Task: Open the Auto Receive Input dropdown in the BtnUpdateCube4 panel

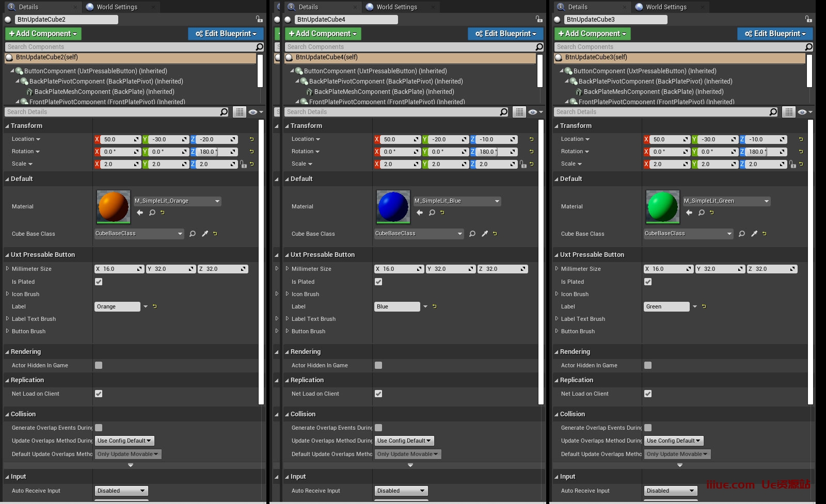Action: click(401, 491)
